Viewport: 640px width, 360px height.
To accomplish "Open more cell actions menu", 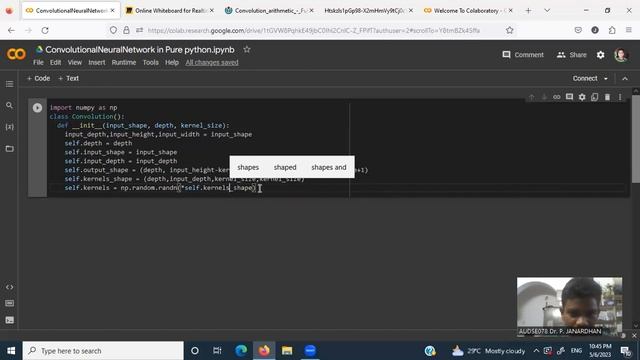I will (620, 97).
